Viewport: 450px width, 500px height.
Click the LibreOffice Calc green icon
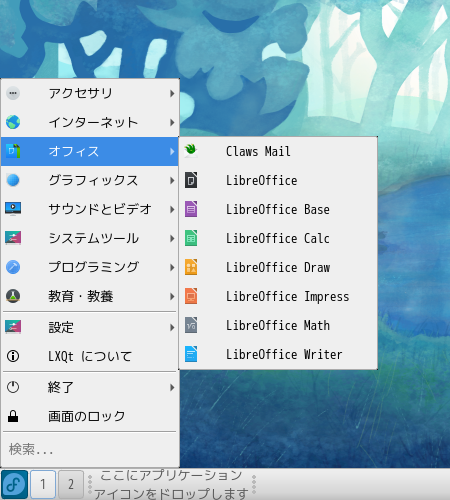[x=191, y=238]
